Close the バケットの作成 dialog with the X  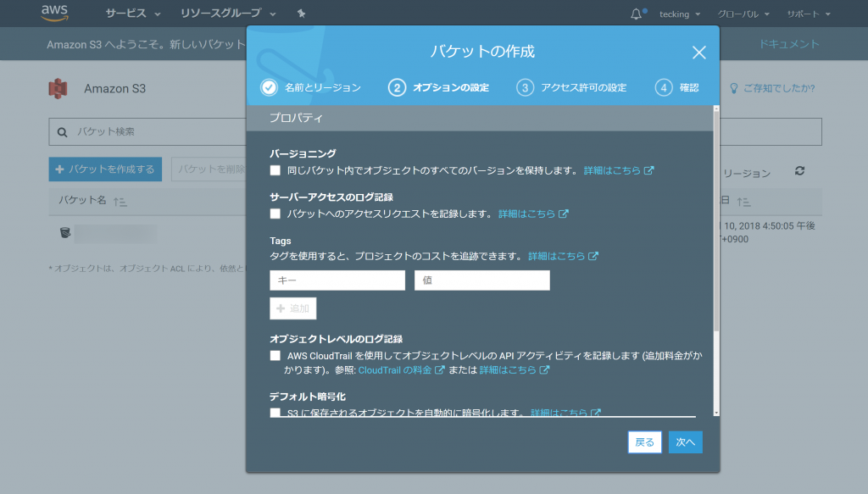click(x=698, y=53)
